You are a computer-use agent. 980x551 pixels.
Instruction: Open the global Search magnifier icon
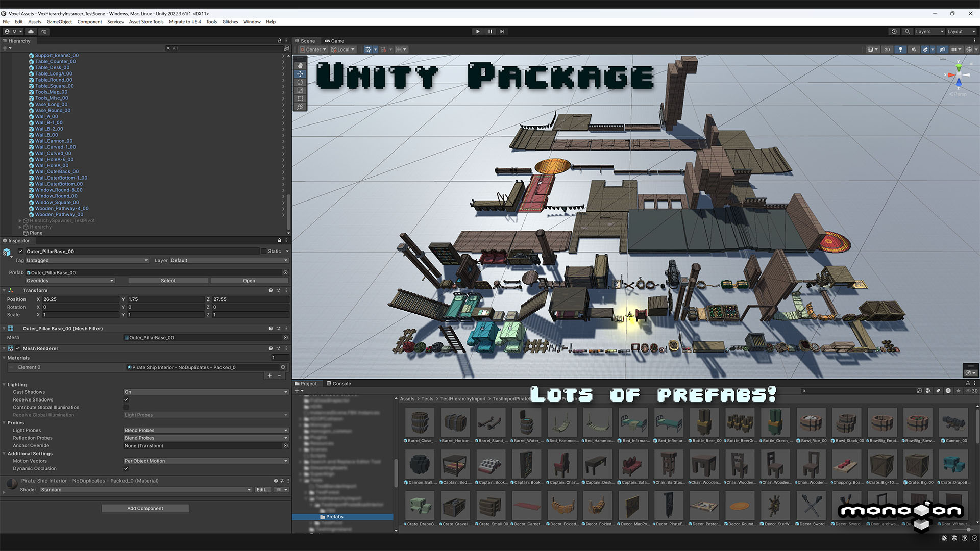tap(907, 31)
